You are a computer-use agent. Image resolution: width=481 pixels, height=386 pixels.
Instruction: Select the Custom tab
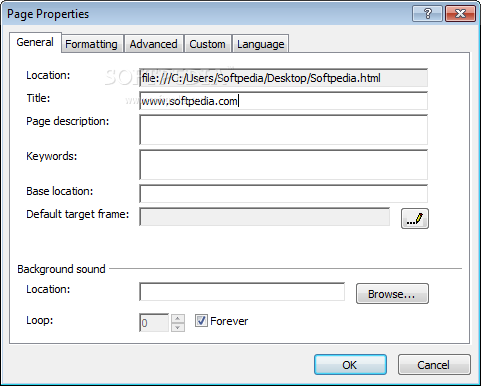pyautogui.click(x=207, y=44)
